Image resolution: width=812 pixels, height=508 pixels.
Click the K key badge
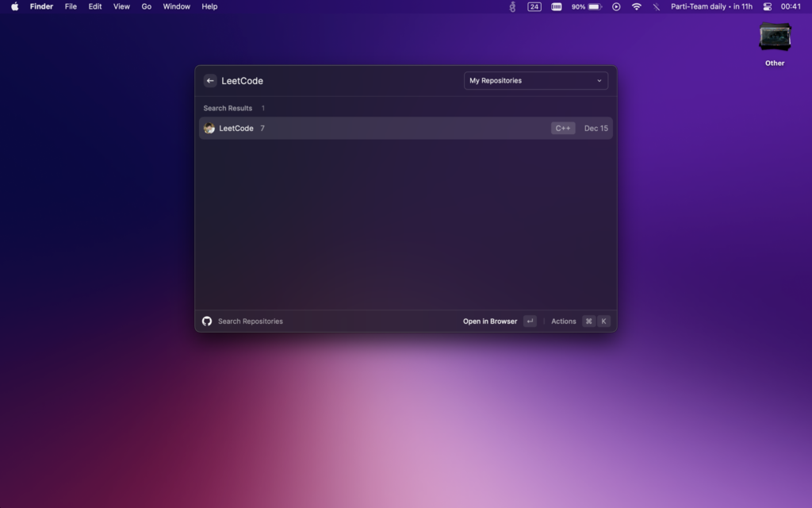pyautogui.click(x=603, y=321)
